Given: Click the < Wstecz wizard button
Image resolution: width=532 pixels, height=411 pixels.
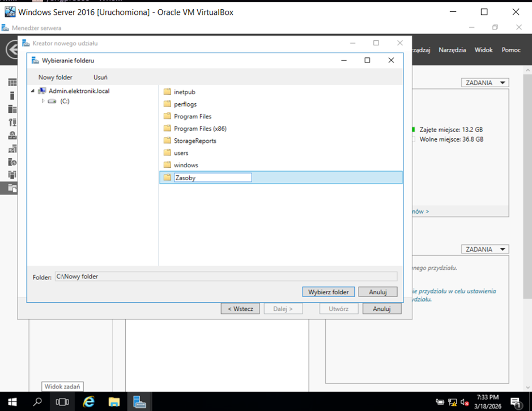Looking at the screenshot, I should point(240,309).
